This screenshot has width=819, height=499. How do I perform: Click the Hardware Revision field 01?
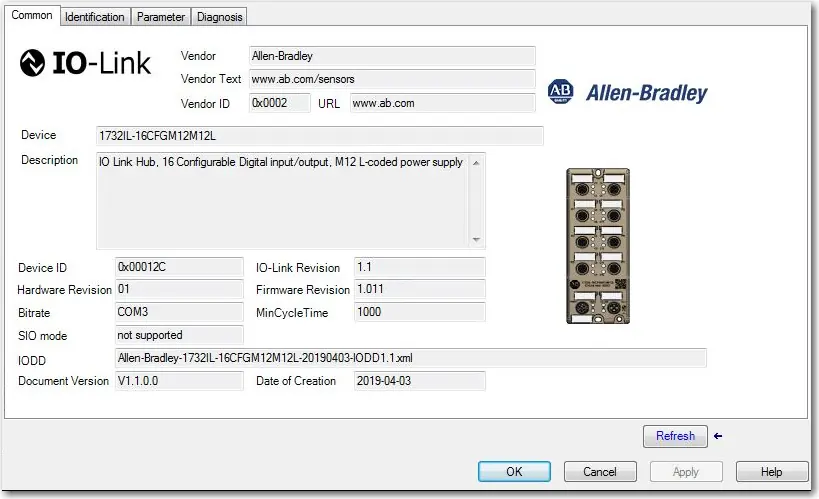click(x=179, y=289)
